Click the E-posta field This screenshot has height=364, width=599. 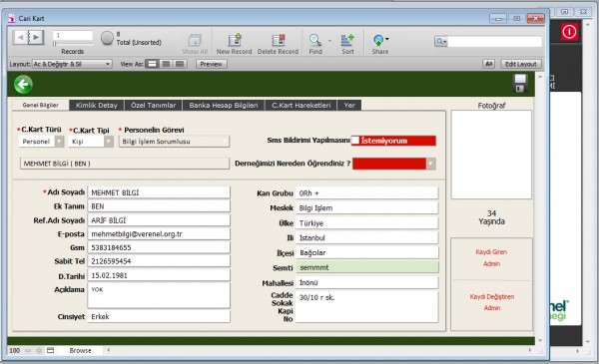(x=159, y=234)
